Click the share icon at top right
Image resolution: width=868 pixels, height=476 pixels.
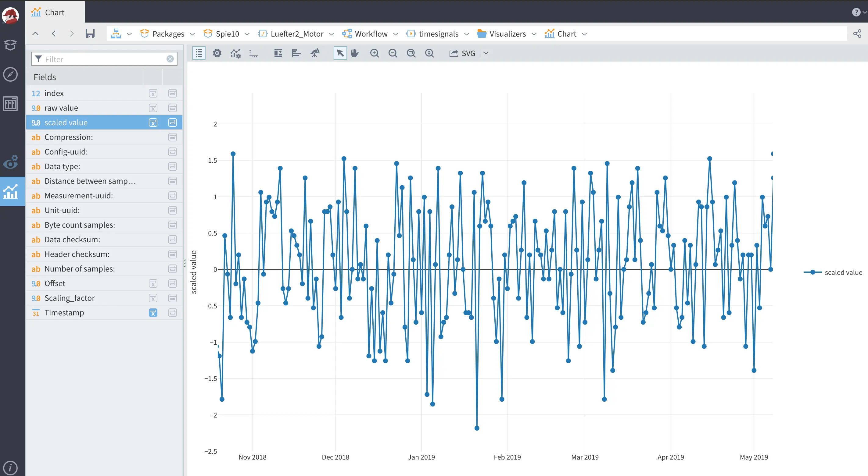[x=857, y=34]
